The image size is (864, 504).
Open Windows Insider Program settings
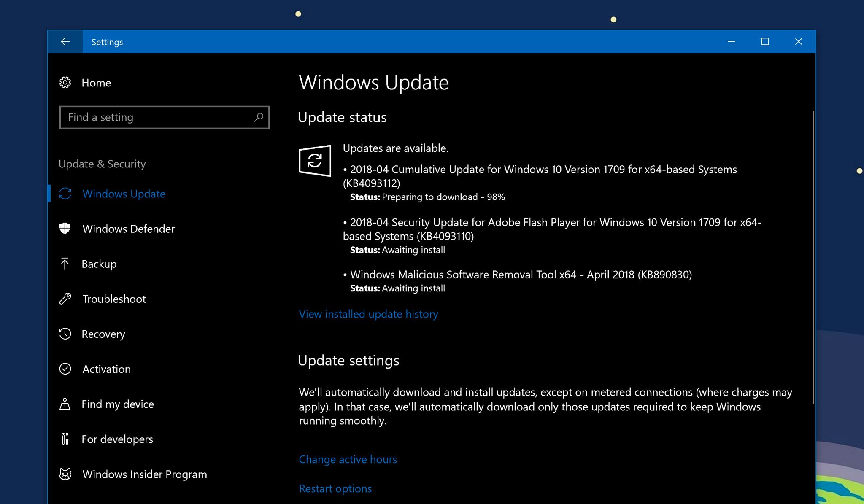(145, 474)
